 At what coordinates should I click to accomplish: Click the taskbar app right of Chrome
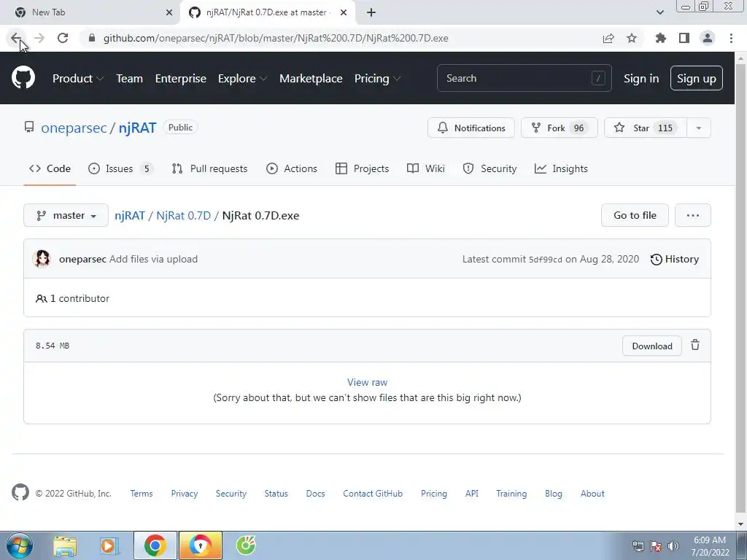pos(201,545)
